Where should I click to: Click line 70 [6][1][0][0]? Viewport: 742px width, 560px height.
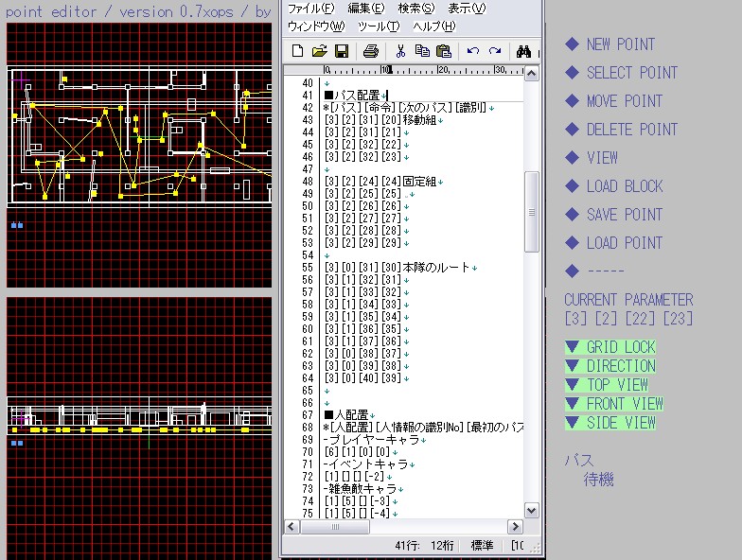358,452
